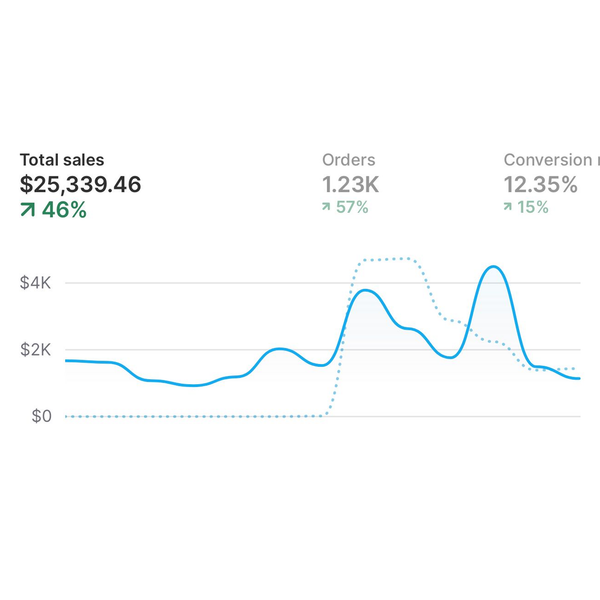Click the green upward arrow beside 46%
Screen dimensions: 600x600
[27, 210]
